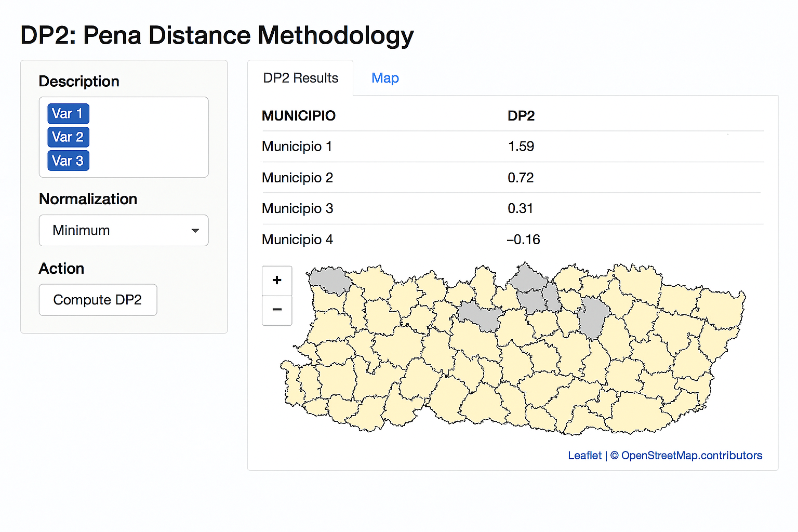Screen dimensions: 798x532
Task: Select the Var 3 tag
Action: [x=68, y=161]
